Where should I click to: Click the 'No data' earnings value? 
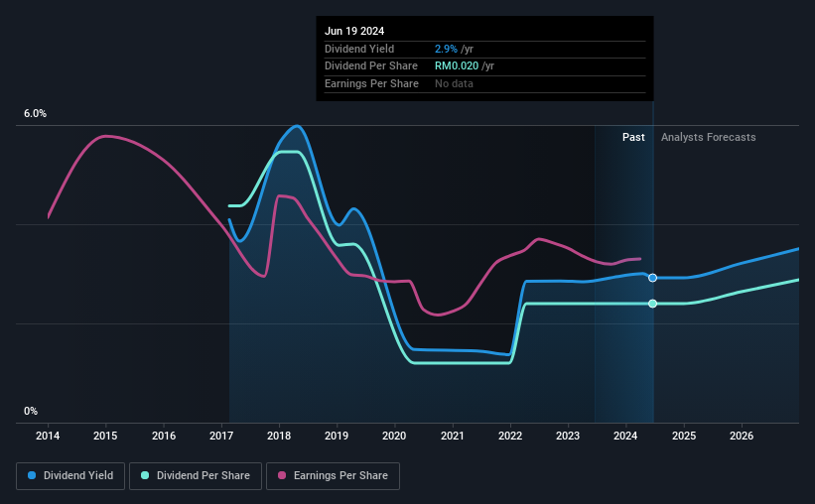pos(454,83)
